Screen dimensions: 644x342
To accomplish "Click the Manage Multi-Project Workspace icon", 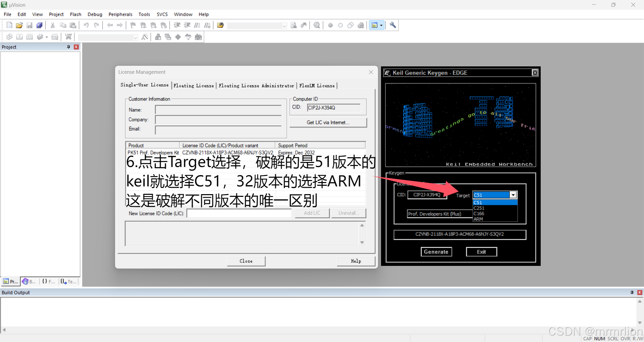I will [168, 37].
